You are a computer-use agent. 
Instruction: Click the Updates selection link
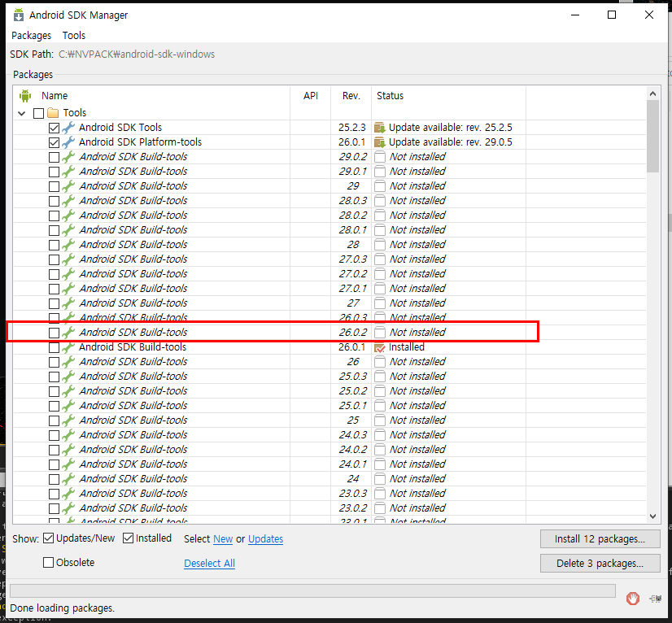pyautogui.click(x=266, y=539)
